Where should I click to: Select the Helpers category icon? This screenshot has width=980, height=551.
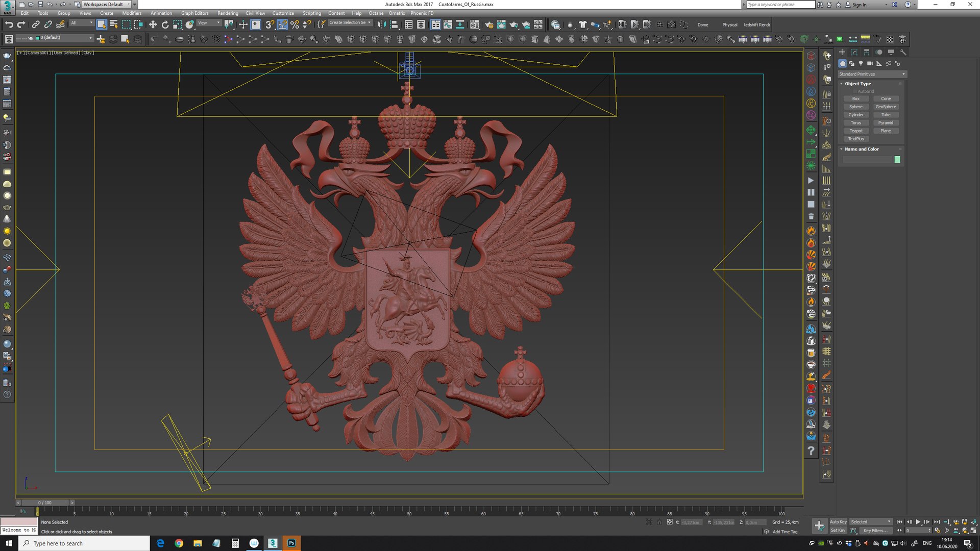point(879,63)
